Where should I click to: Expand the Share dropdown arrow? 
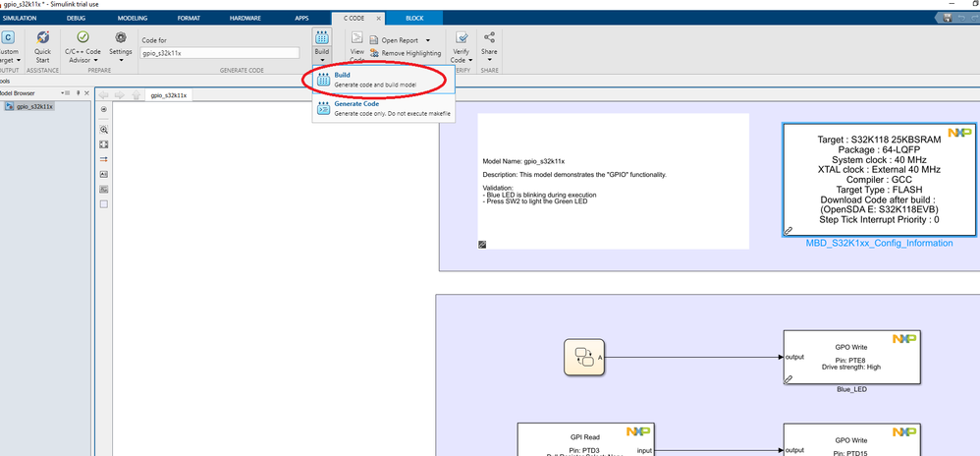tap(489, 61)
